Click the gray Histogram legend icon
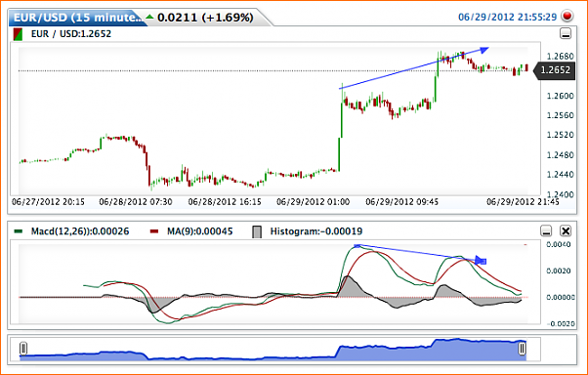The height and width of the screenshot is (375, 588). point(257,231)
